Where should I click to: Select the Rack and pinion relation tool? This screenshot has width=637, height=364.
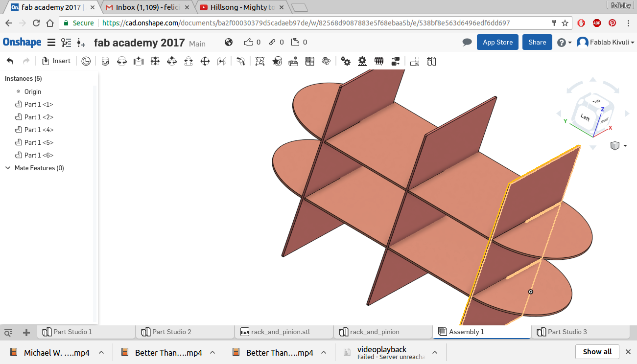[x=362, y=61]
